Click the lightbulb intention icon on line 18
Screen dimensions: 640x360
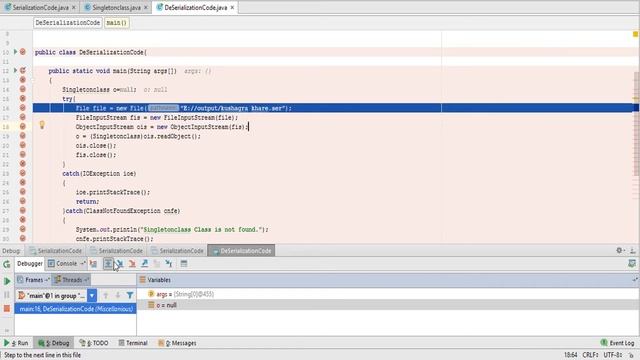coord(42,125)
